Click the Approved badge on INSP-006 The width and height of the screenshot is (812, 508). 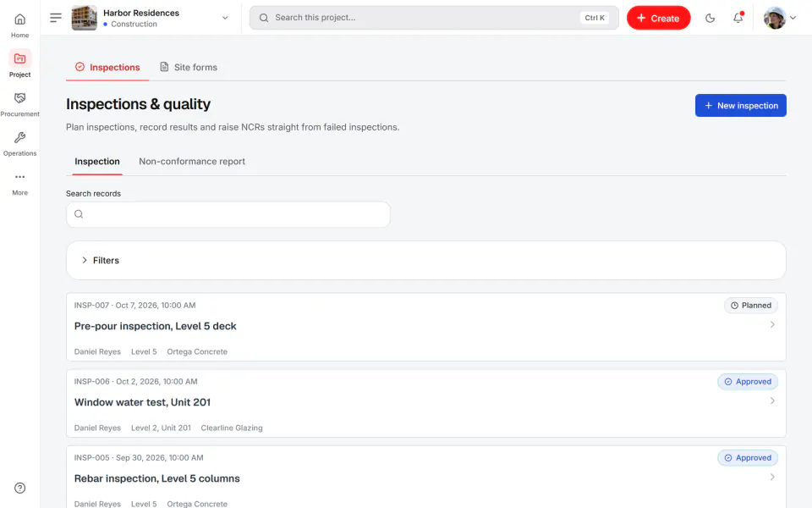pos(748,382)
